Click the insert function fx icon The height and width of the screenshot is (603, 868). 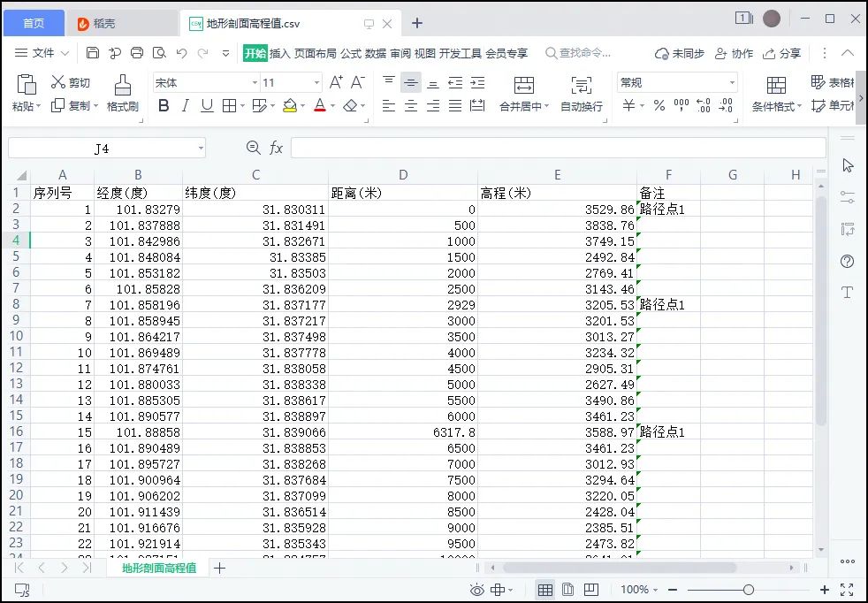pos(276,148)
